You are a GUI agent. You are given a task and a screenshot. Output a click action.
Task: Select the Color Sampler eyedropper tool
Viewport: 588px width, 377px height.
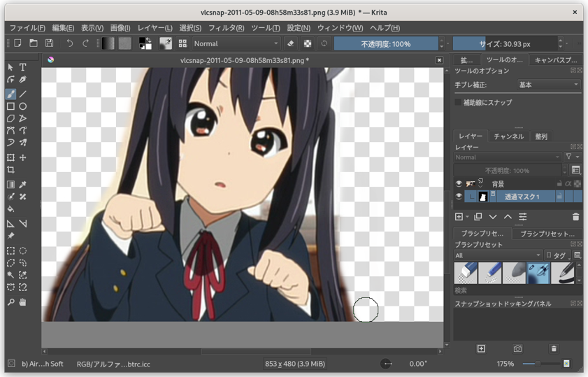tap(23, 184)
